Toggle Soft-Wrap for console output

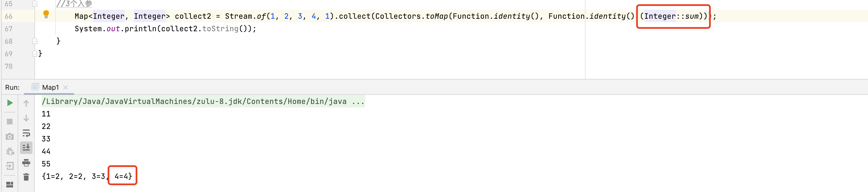pos(26,133)
